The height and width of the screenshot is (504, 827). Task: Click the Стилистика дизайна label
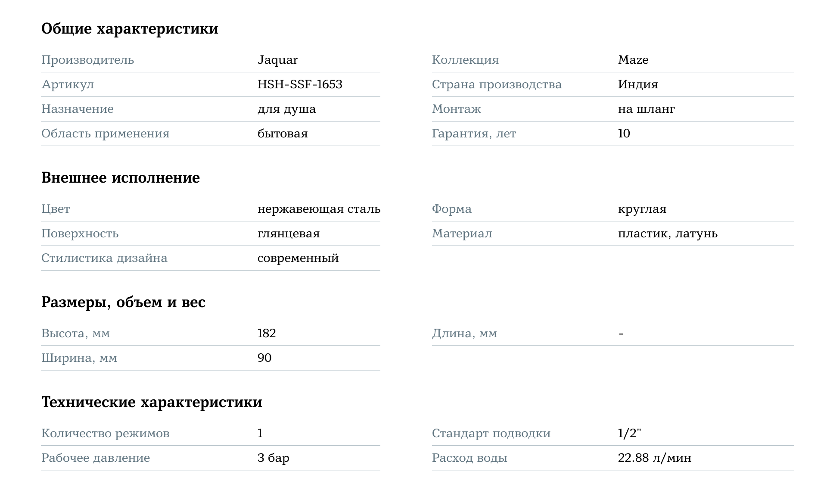point(104,258)
